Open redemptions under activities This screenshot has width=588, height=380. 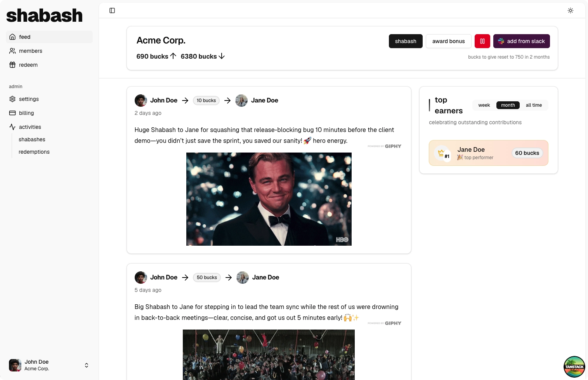(34, 152)
